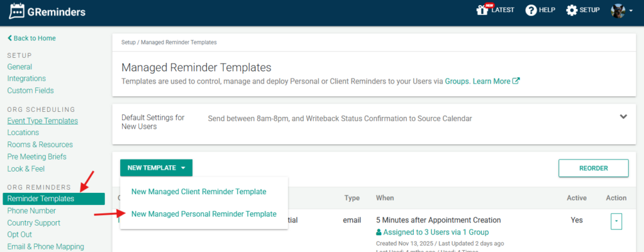Open Rooms & Resources in the sidebar
This screenshot has height=252, width=644.
click(x=40, y=145)
